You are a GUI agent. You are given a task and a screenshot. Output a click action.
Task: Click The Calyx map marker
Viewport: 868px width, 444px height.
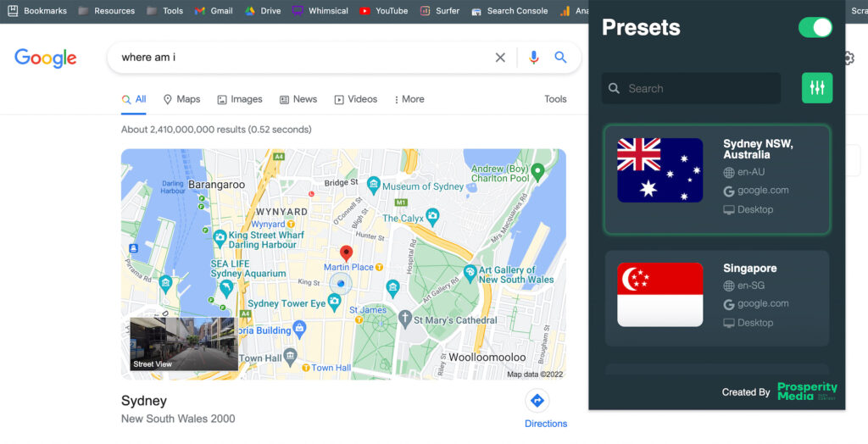[x=433, y=216]
